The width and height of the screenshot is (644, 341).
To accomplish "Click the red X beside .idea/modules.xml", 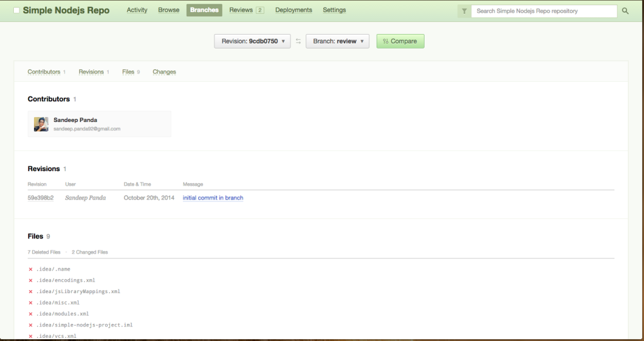I will [31, 314].
